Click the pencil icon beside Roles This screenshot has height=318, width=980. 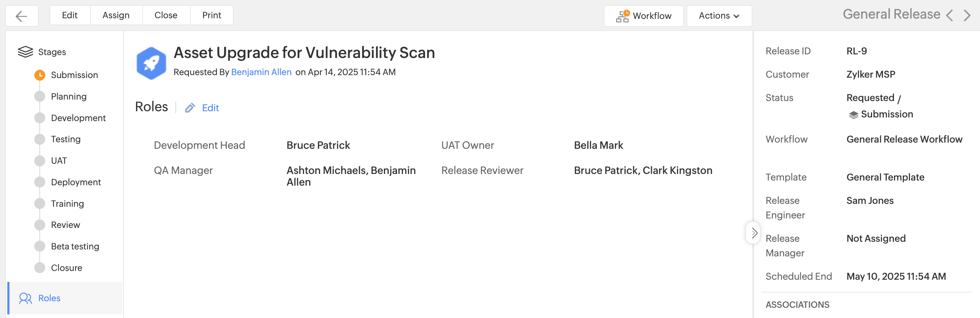pyautogui.click(x=190, y=108)
